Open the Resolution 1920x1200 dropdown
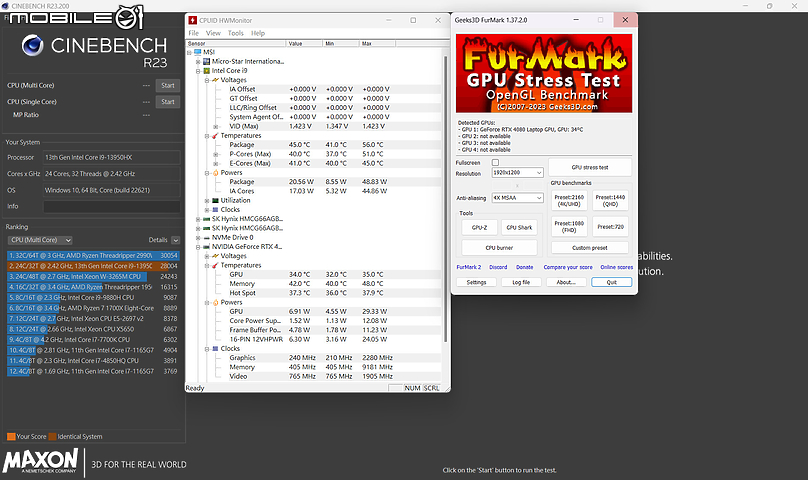The height and width of the screenshot is (480, 808). coord(517,173)
